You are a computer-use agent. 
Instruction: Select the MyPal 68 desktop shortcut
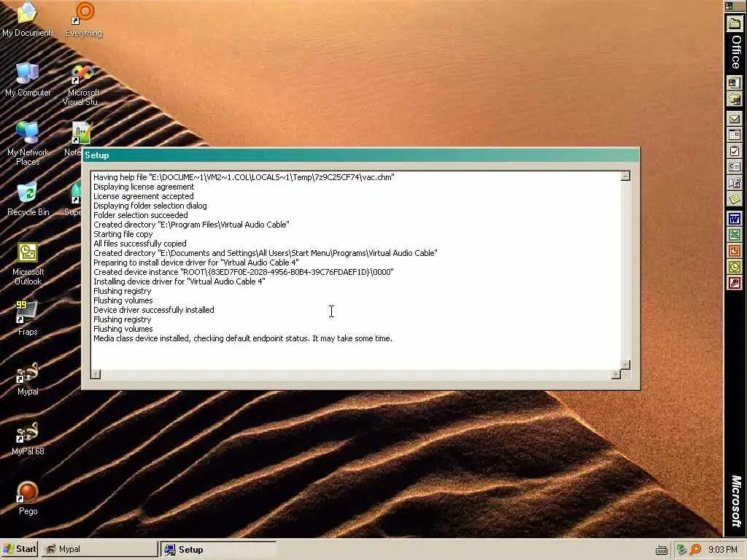click(28, 438)
